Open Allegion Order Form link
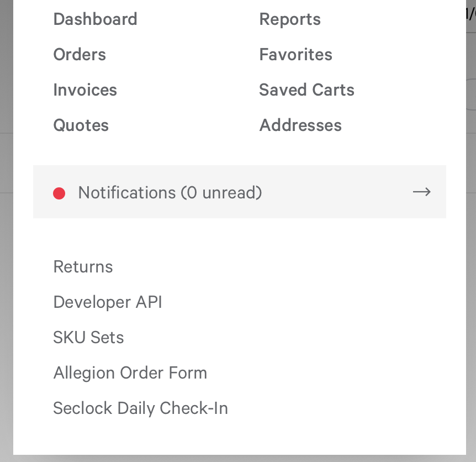Image resolution: width=476 pixels, height=462 pixels. tap(130, 373)
